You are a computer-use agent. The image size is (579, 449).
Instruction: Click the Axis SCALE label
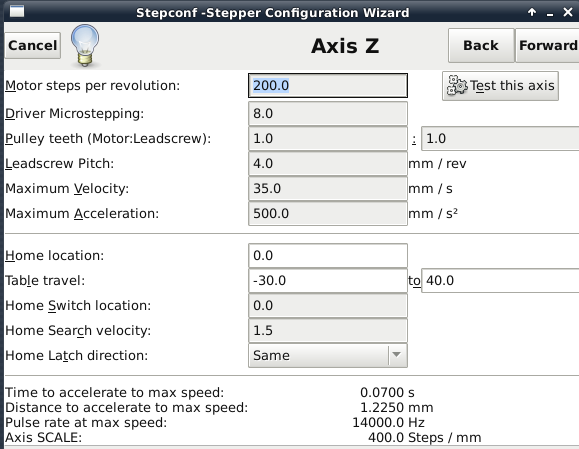43,438
